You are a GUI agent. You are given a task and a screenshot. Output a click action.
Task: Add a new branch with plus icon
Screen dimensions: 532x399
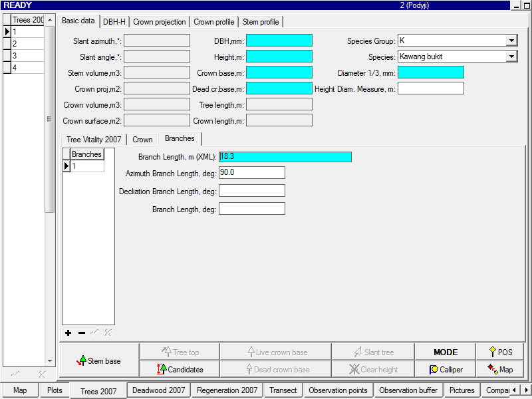[x=68, y=332]
